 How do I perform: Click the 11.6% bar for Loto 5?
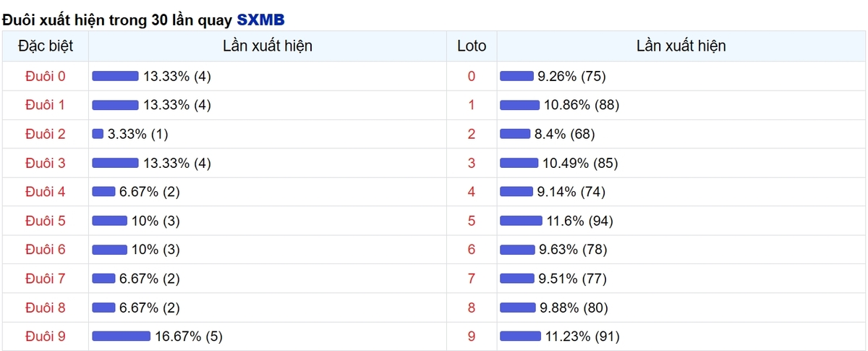point(521,221)
